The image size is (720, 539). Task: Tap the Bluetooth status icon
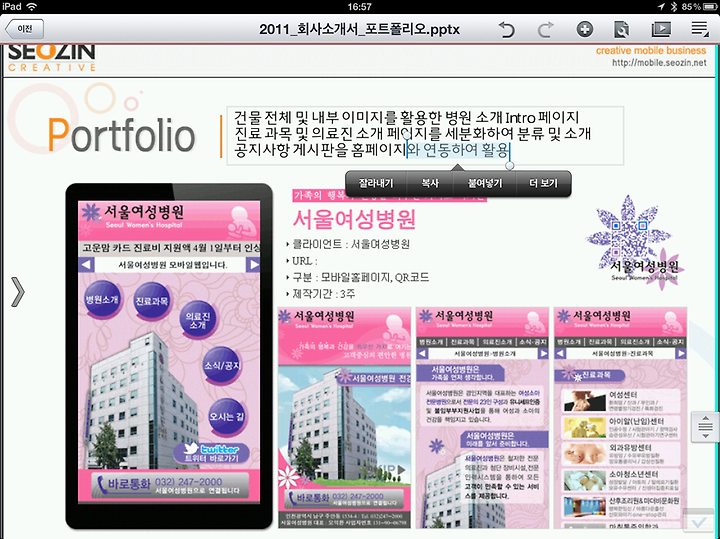coord(674,6)
